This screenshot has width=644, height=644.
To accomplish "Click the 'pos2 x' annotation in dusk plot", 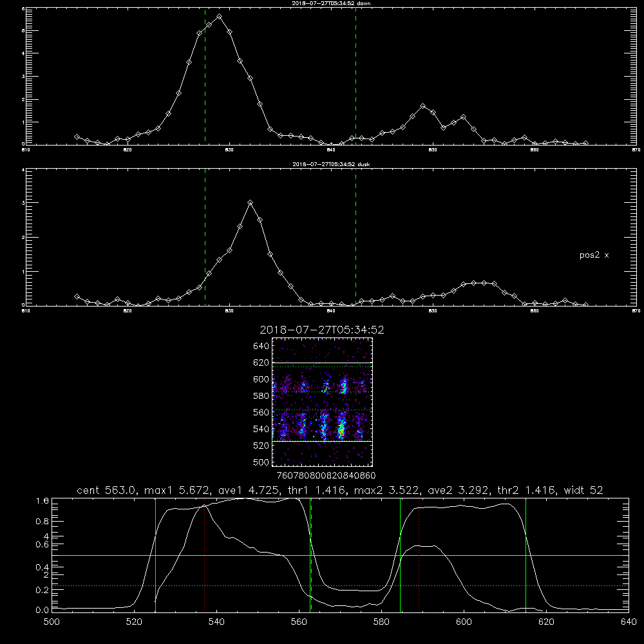I will click(594, 255).
